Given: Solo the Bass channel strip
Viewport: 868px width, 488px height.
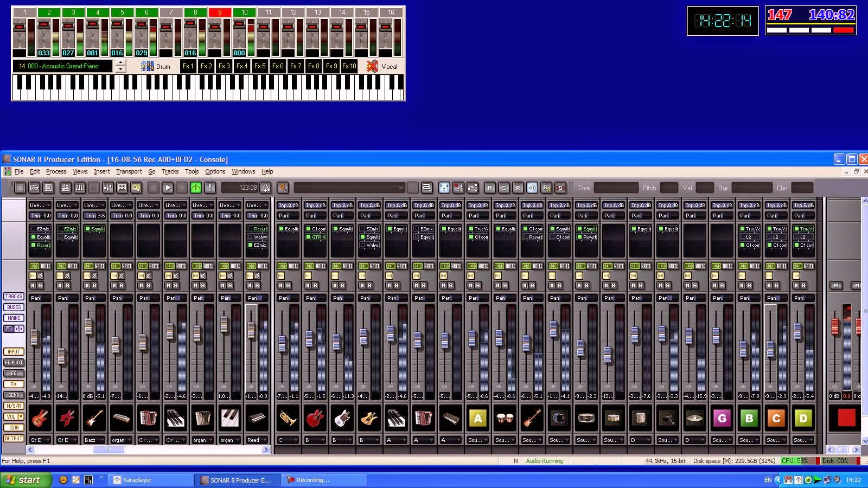Looking at the screenshot, I should 94,285.
